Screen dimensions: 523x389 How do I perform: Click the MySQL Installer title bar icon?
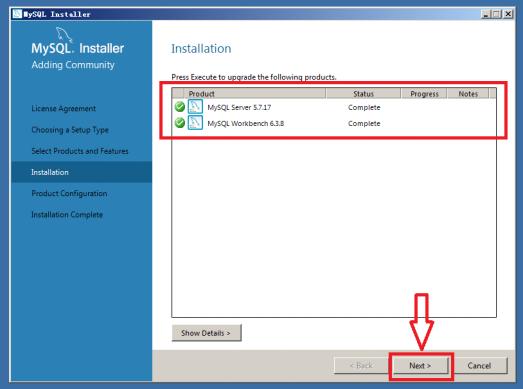click(17, 14)
